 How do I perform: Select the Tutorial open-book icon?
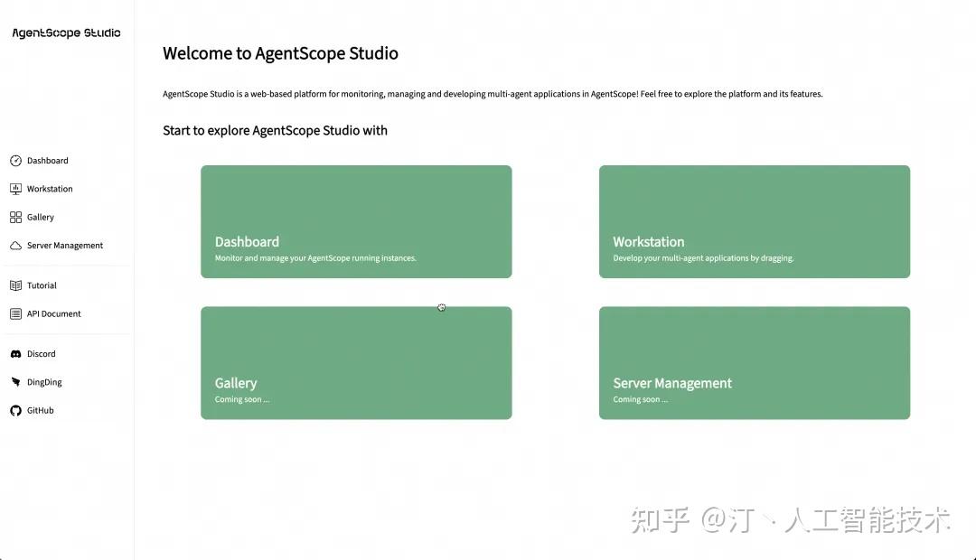[15, 285]
